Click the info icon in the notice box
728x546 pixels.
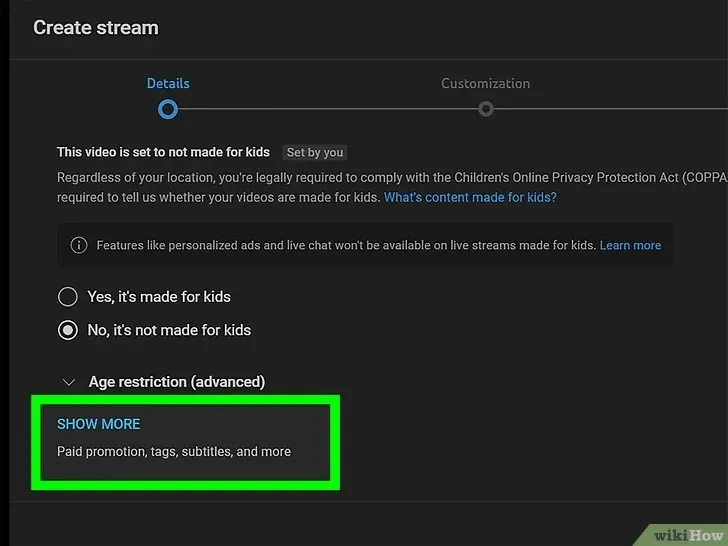(x=78, y=245)
